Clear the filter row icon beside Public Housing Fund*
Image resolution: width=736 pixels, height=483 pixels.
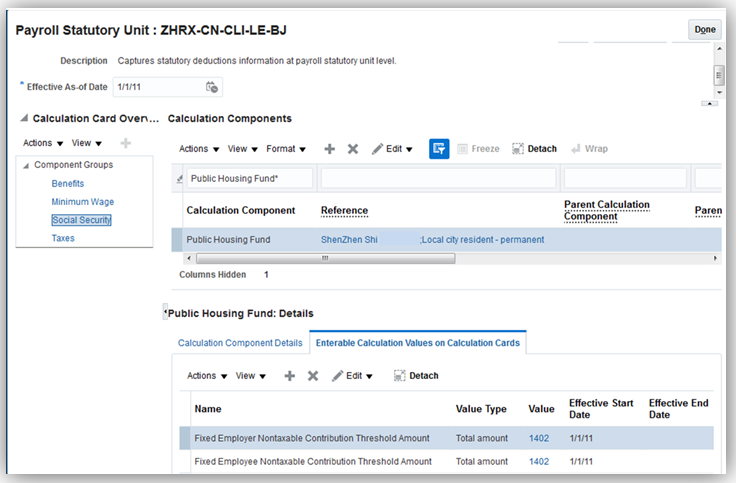tap(179, 179)
